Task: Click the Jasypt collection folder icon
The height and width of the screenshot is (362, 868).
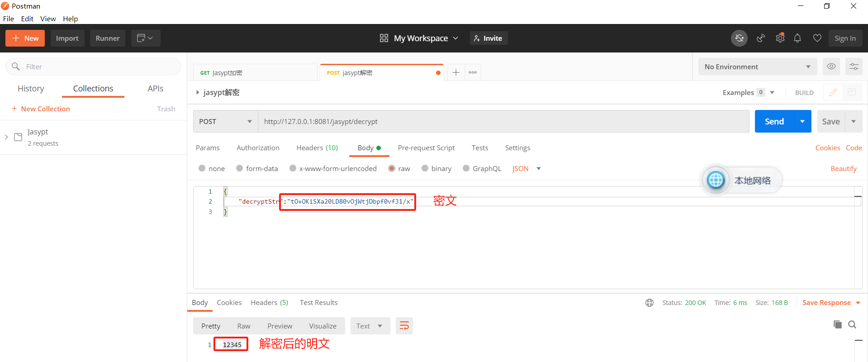Action: click(18, 137)
